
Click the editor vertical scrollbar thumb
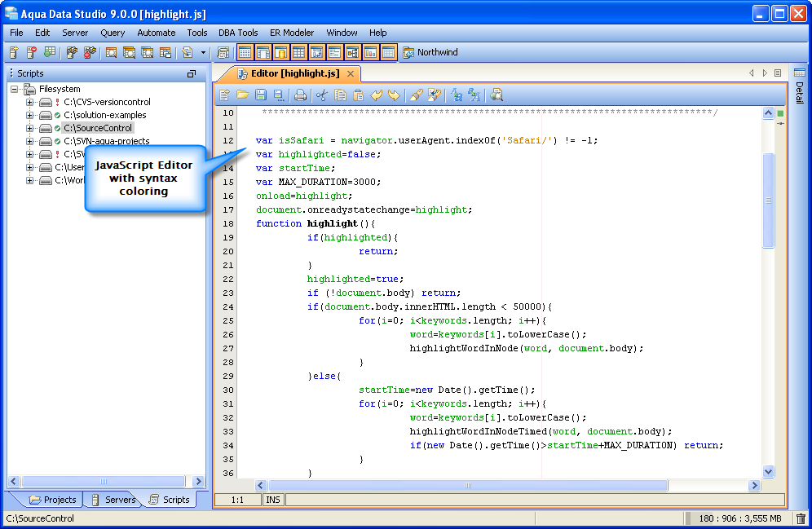click(768, 200)
